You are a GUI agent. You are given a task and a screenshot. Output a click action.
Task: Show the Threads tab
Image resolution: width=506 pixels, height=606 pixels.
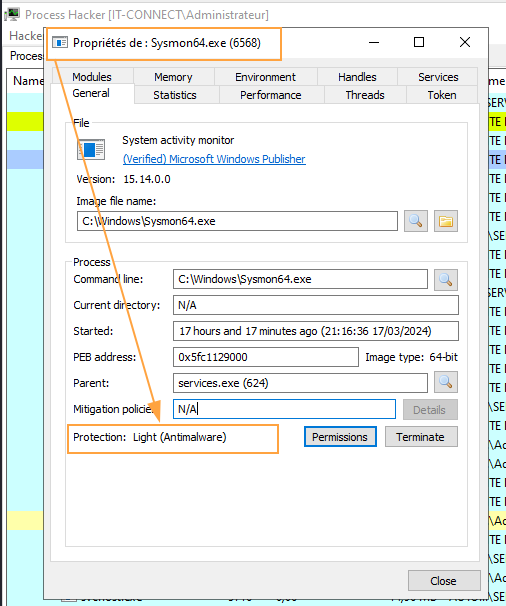(x=365, y=95)
